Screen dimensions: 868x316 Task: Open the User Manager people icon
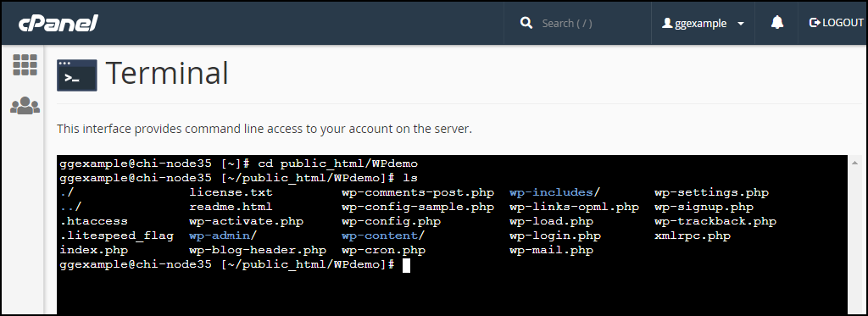click(x=25, y=105)
